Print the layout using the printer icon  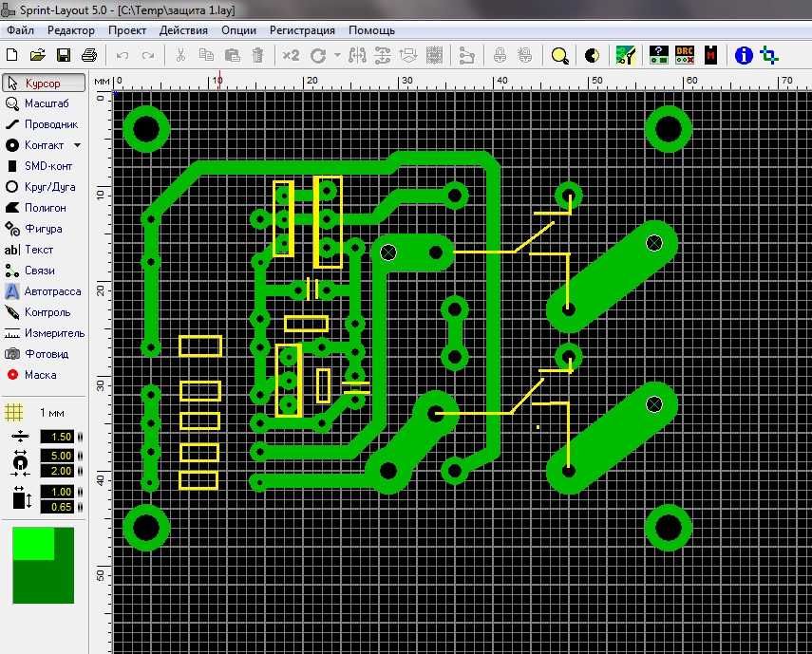click(x=89, y=55)
